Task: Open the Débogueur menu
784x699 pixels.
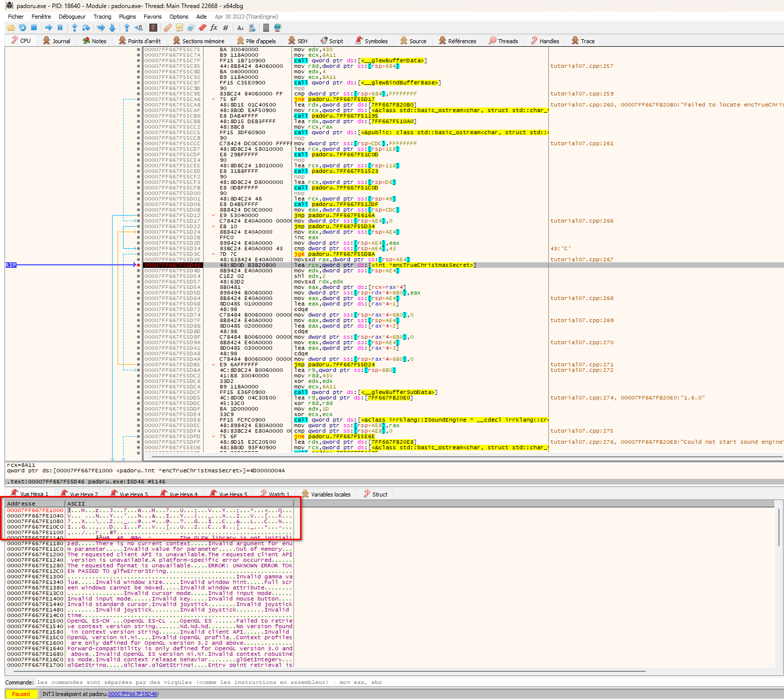Action: pos(72,17)
